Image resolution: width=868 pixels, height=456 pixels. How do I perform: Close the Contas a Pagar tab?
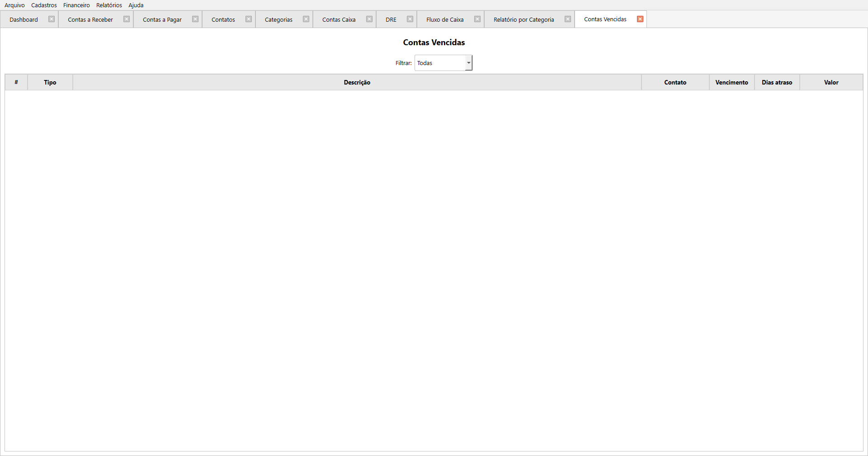(195, 19)
